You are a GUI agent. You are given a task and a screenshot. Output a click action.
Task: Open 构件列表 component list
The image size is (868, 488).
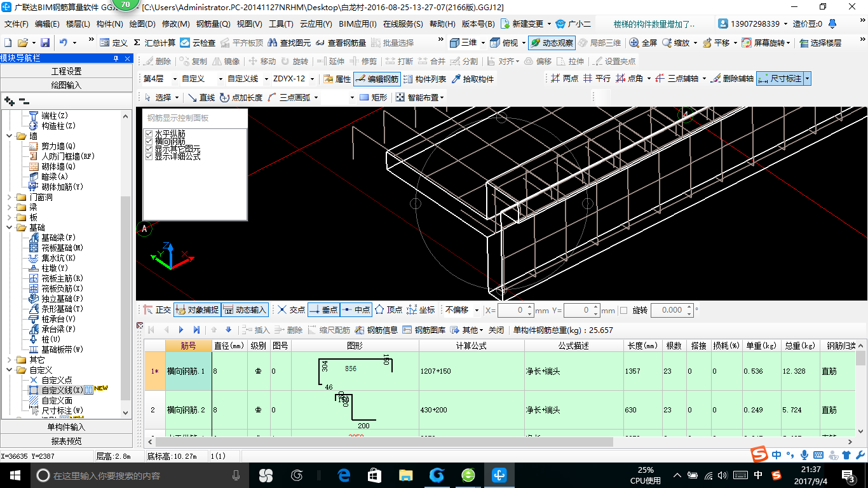424,79
